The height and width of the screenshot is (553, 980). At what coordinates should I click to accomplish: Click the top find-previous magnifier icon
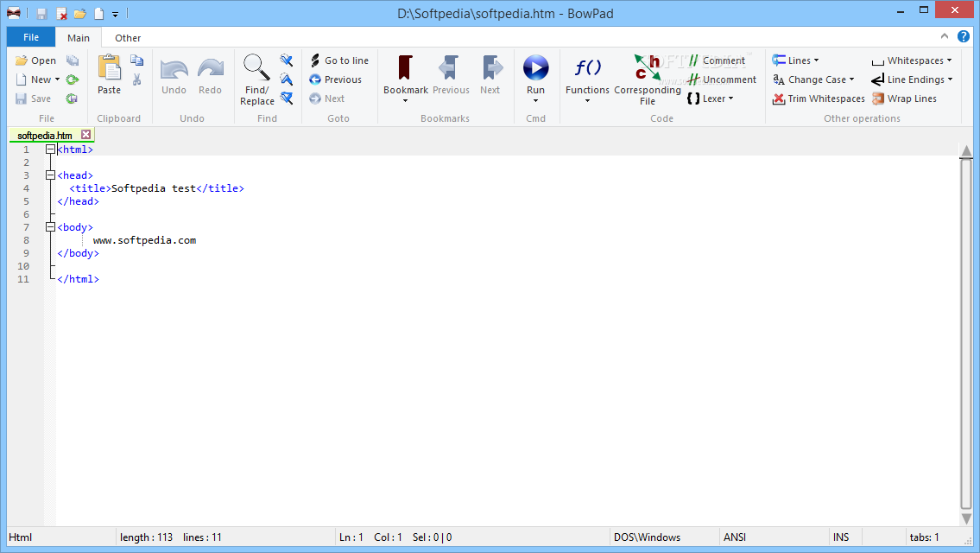287,60
